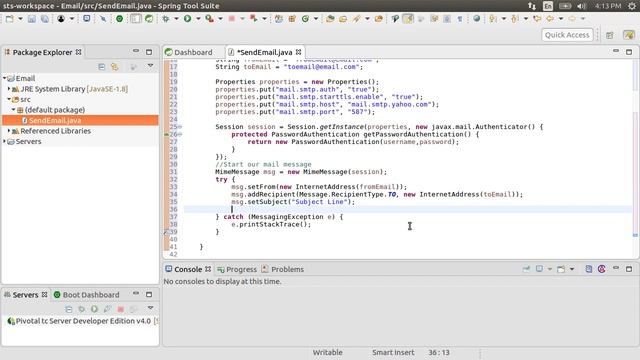Image resolution: width=640 pixels, height=360 pixels.
Task: Switch to the Progress tab
Action: [237, 269]
